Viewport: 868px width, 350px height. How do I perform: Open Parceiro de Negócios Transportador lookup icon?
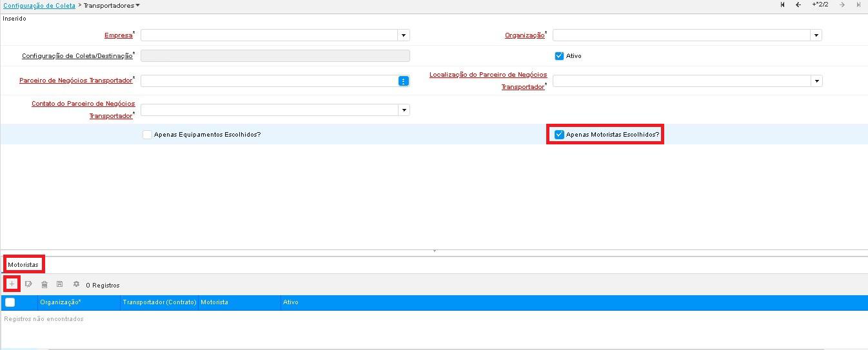[x=403, y=81]
